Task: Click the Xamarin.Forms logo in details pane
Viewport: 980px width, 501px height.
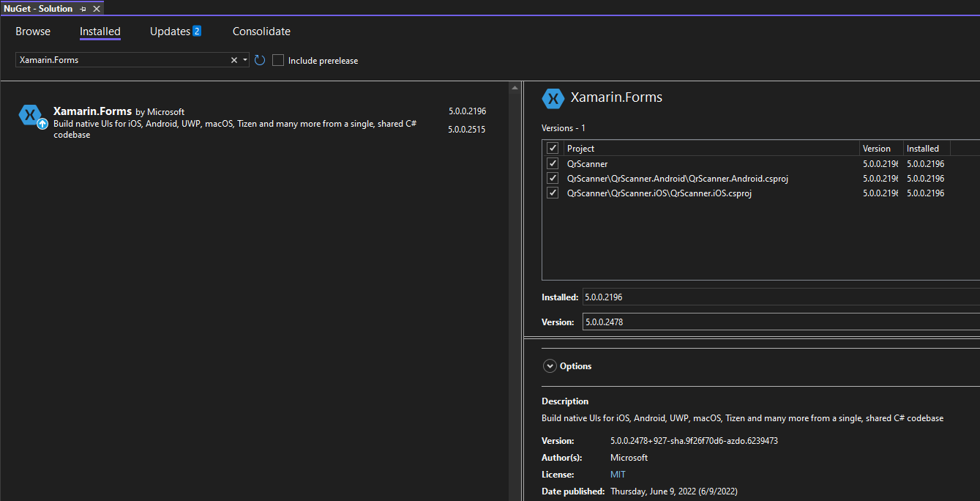Action: click(553, 98)
